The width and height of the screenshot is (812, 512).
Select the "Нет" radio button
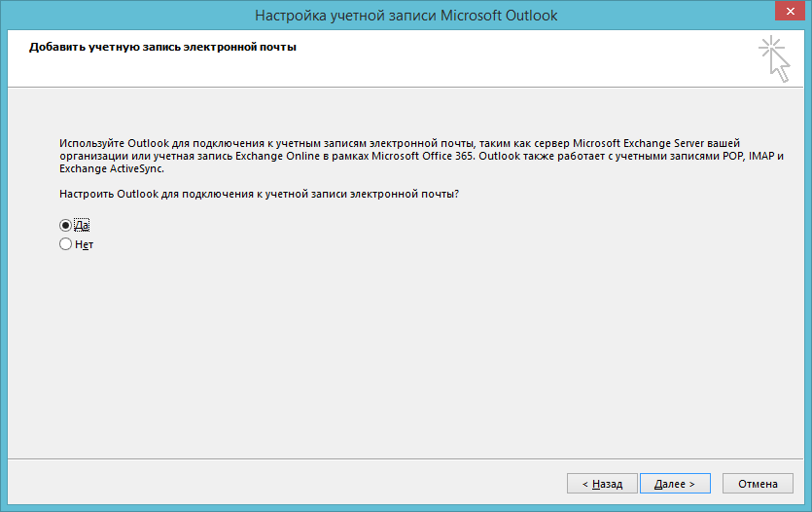point(66,244)
